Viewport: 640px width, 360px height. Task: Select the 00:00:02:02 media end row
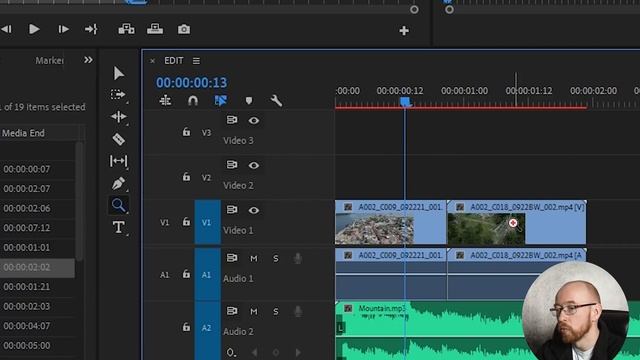[x=37, y=267]
